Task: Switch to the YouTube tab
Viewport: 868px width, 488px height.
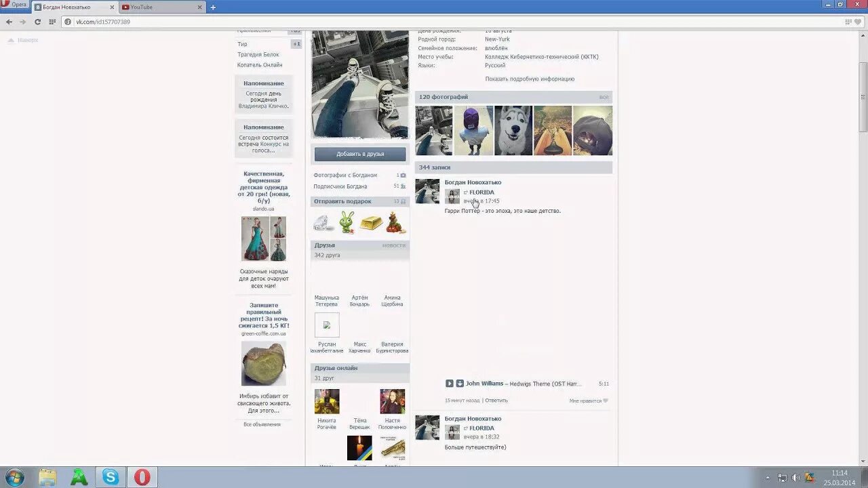Action: [x=161, y=7]
